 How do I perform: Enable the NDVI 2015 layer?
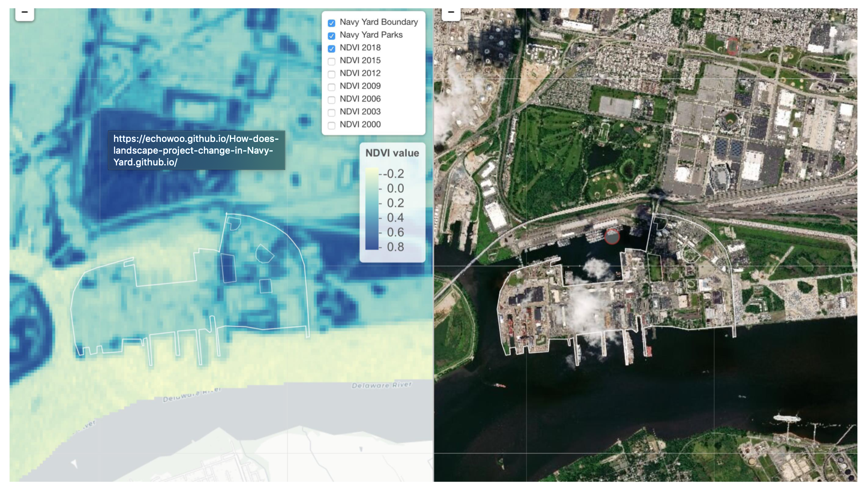tap(331, 61)
